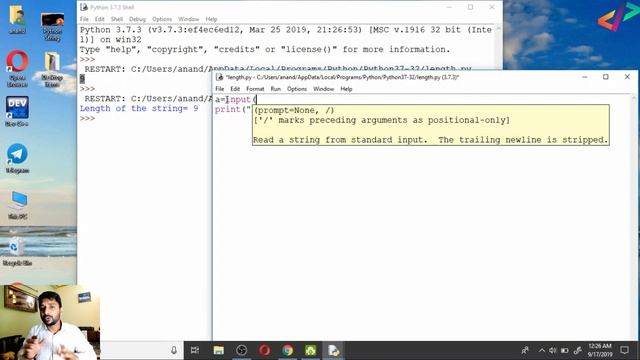640x360 pixels.
Task: Open the Run menu in length.py editor
Action: tap(276, 89)
